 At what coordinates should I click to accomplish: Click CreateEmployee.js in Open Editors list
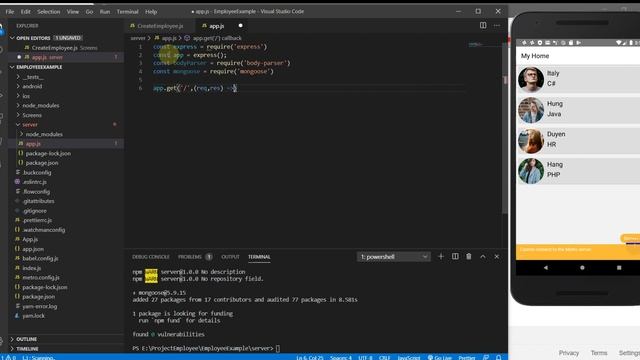(x=55, y=48)
